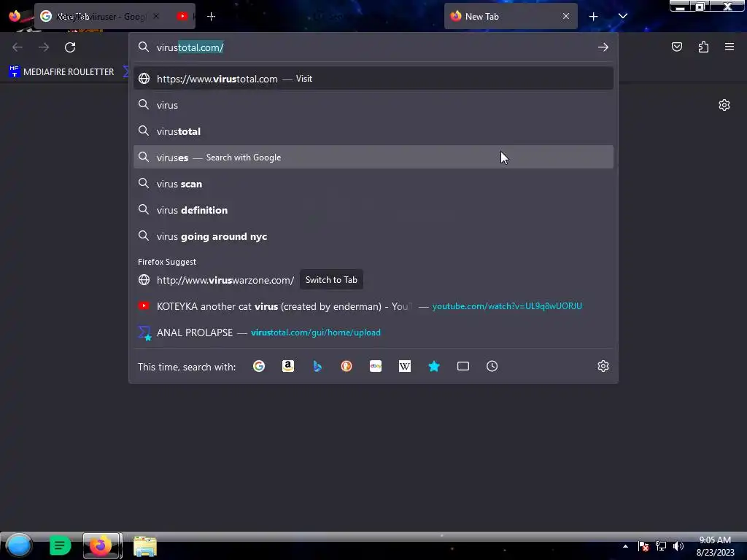
Task: Select the 'virus' search suggestion
Action: click(x=373, y=105)
